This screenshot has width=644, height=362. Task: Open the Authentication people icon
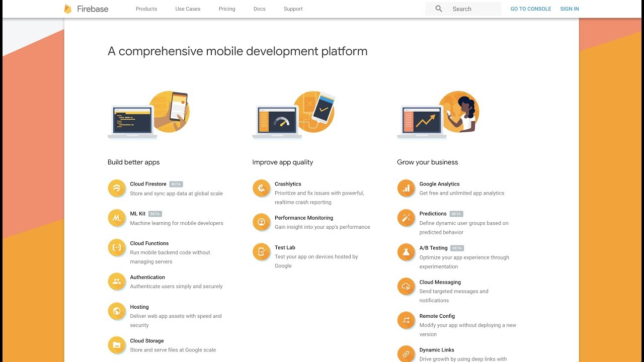click(117, 282)
